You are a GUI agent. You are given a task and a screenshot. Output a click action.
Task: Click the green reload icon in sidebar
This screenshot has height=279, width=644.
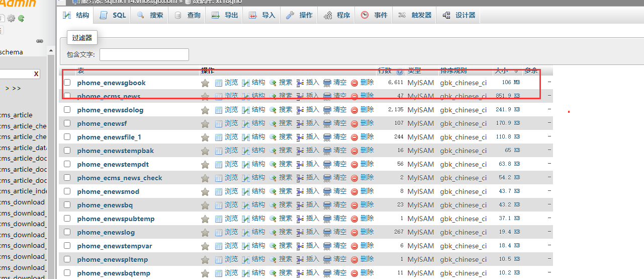21,19
